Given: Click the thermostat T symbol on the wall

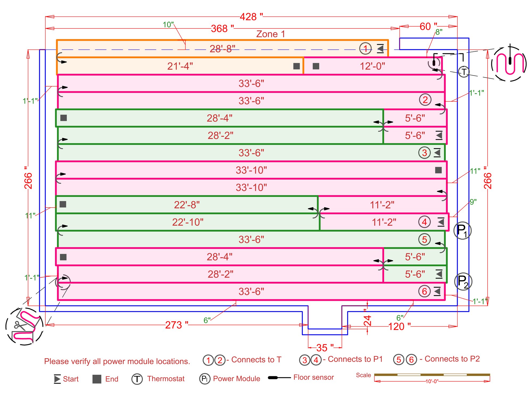Looking at the screenshot, I should click(464, 72).
